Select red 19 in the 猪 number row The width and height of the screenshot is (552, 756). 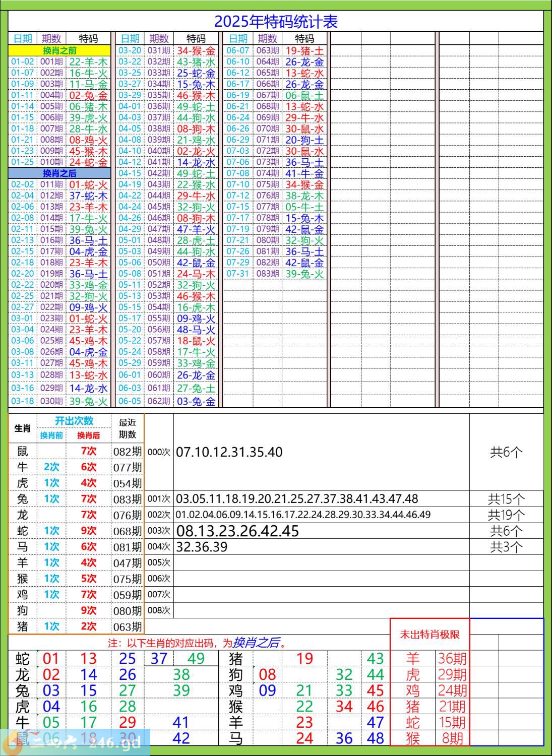(x=304, y=658)
